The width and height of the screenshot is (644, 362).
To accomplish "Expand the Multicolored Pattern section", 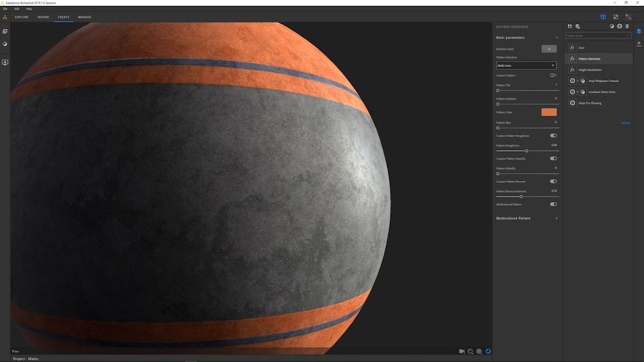I will [x=556, y=218].
